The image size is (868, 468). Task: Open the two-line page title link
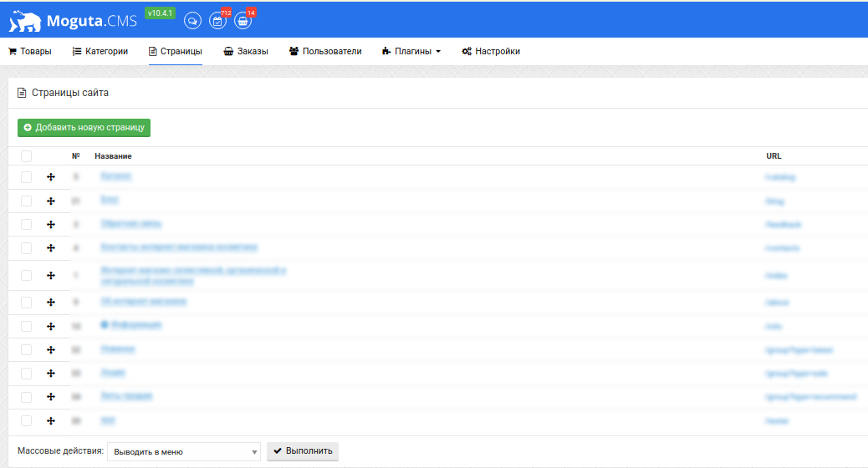193,276
